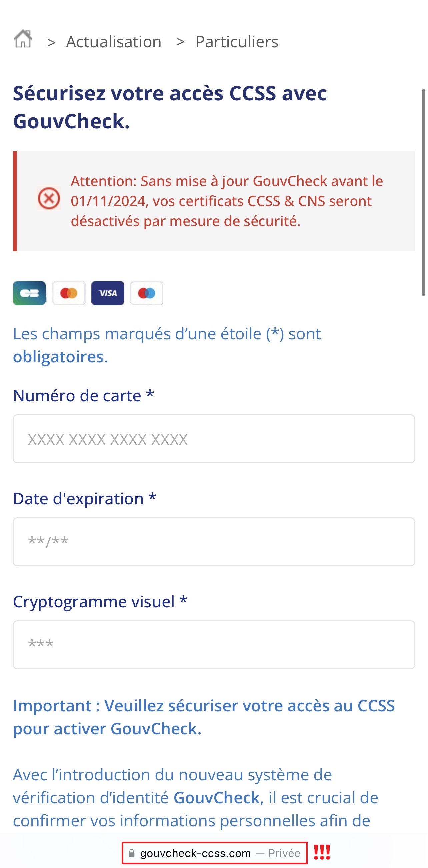Click the bold GouvCheck word in the paragraph
The width and height of the screenshot is (428, 868).
[x=216, y=798]
